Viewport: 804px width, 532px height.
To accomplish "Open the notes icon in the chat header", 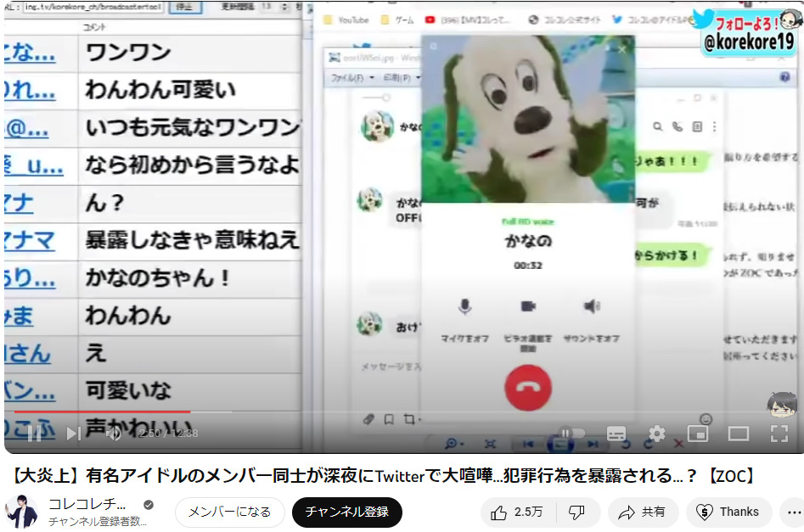I will [x=697, y=126].
